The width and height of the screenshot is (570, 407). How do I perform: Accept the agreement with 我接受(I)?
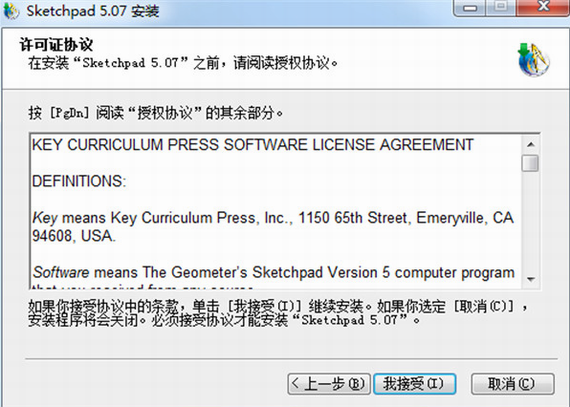point(414,384)
